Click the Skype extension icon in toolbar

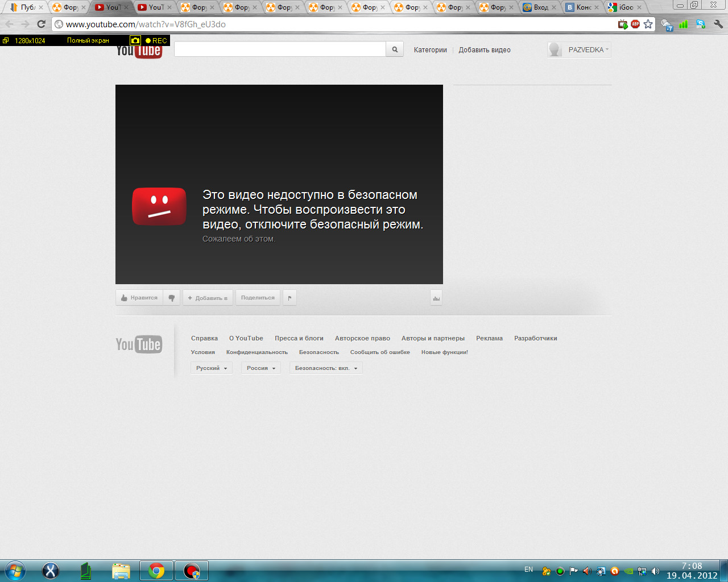701,24
